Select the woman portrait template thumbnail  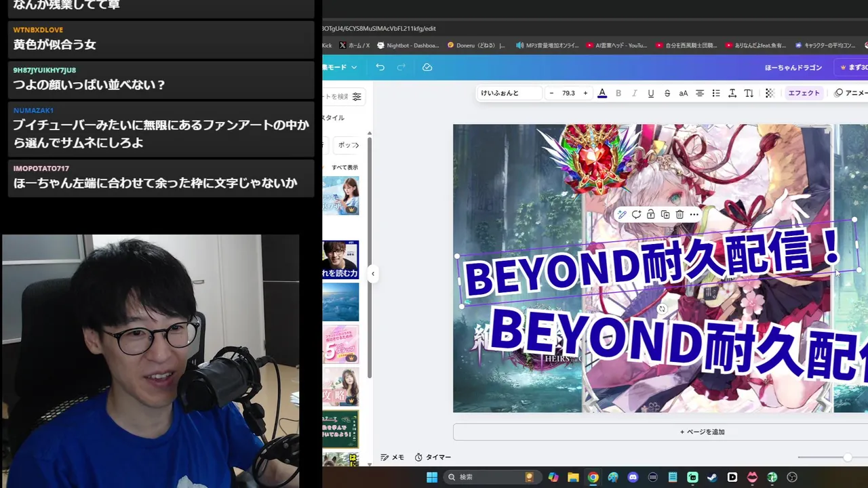pyautogui.click(x=340, y=196)
